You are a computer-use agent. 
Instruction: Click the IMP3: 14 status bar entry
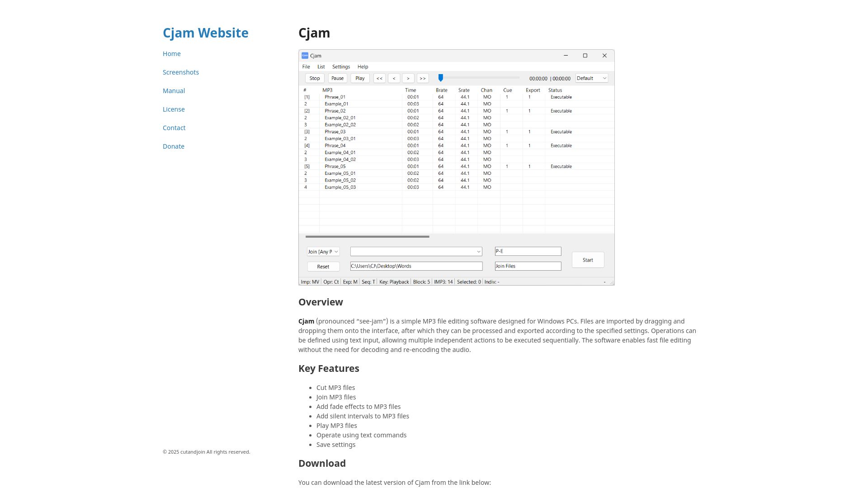[x=443, y=282]
